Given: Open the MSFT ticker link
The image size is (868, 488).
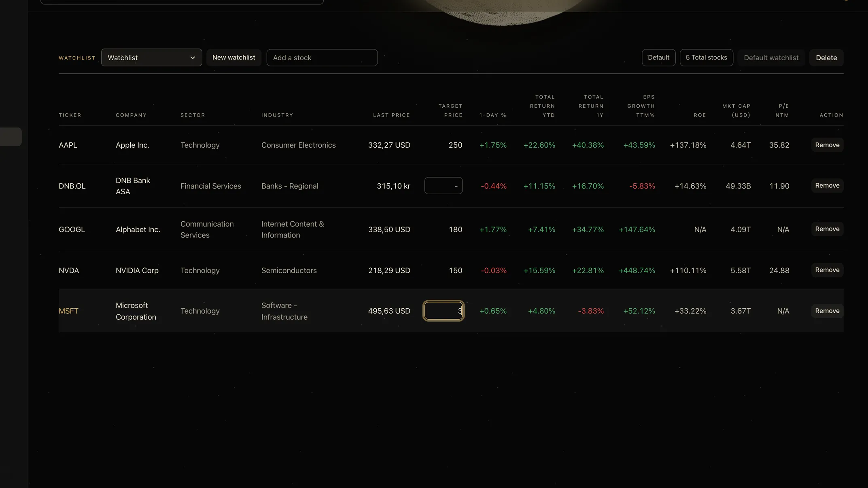Looking at the screenshot, I should click(68, 311).
